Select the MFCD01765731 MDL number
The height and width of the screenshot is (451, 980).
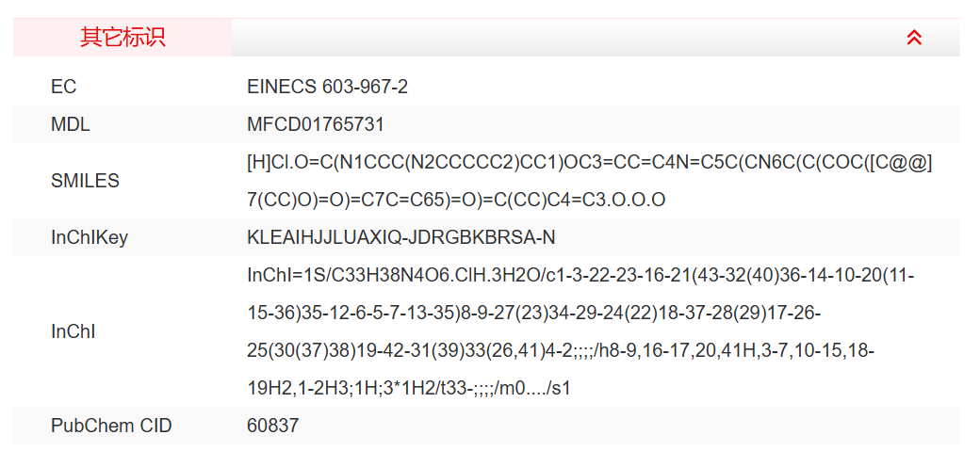pyautogui.click(x=316, y=124)
